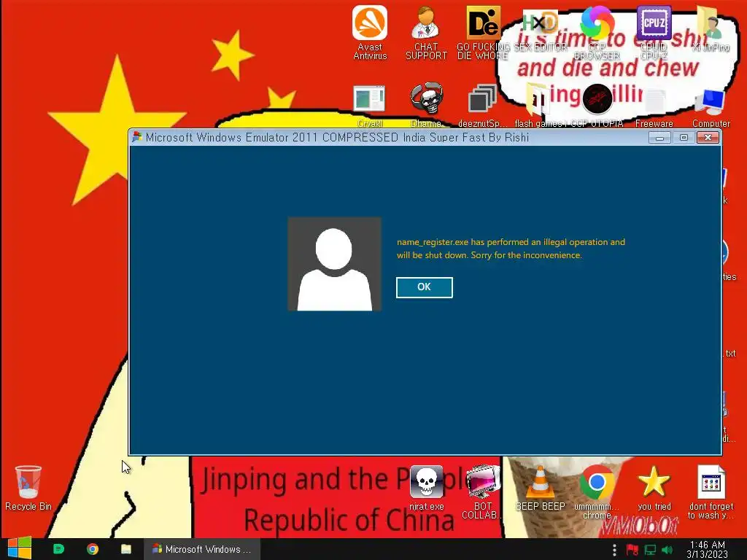Open the 'you tried' star icon
This screenshot has width=747, height=560.
pos(654,488)
